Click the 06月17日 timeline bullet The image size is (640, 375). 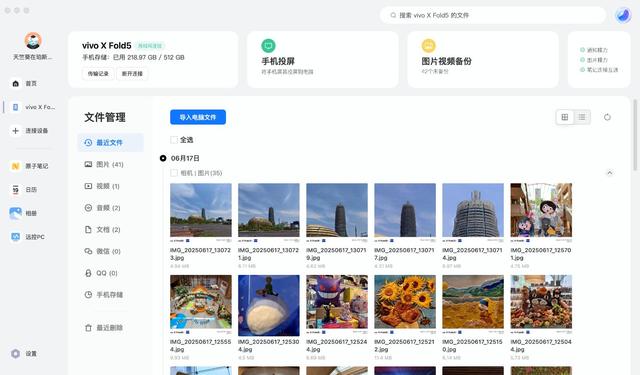pos(163,158)
